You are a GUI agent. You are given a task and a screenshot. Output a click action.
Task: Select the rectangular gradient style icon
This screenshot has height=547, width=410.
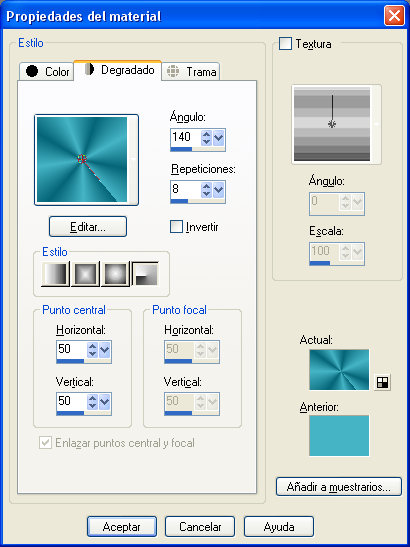click(85, 274)
